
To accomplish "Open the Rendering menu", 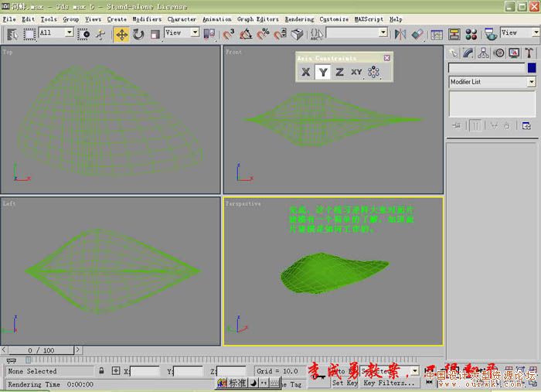I will (x=300, y=19).
